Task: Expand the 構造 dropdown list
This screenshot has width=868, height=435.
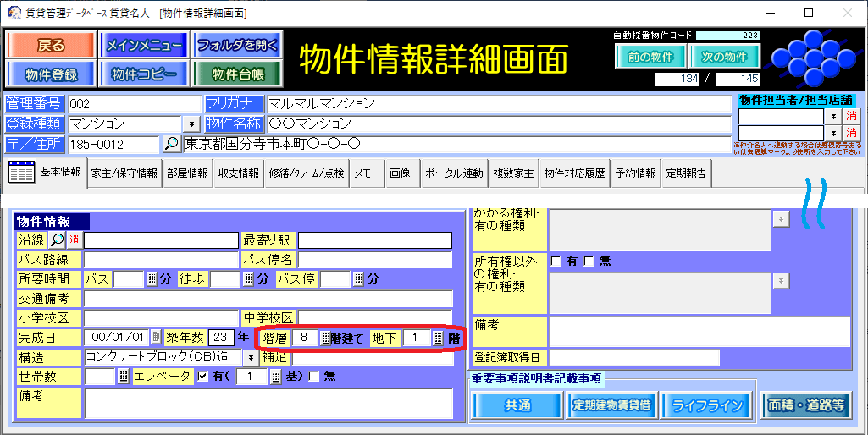Action: coord(251,357)
